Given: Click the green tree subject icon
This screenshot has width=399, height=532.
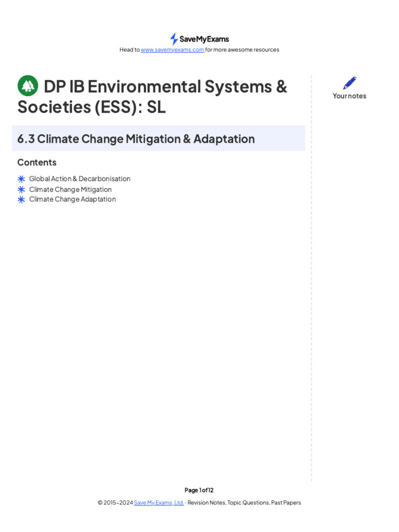Looking at the screenshot, I should tap(28, 86).
